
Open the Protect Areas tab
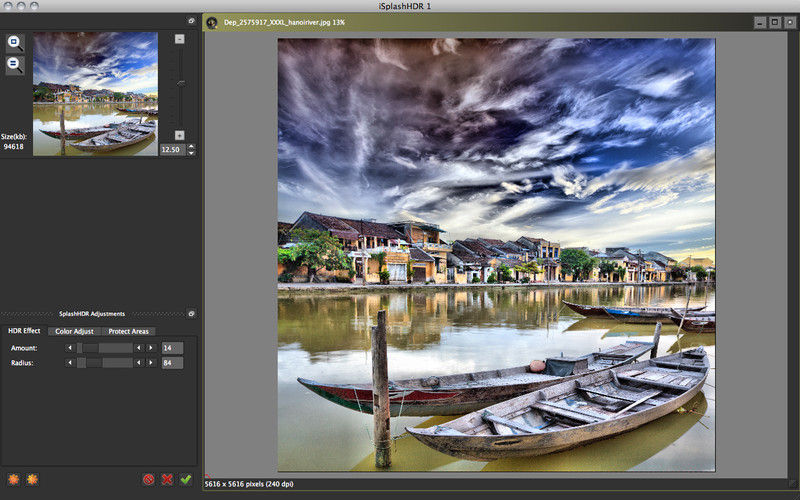(129, 331)
